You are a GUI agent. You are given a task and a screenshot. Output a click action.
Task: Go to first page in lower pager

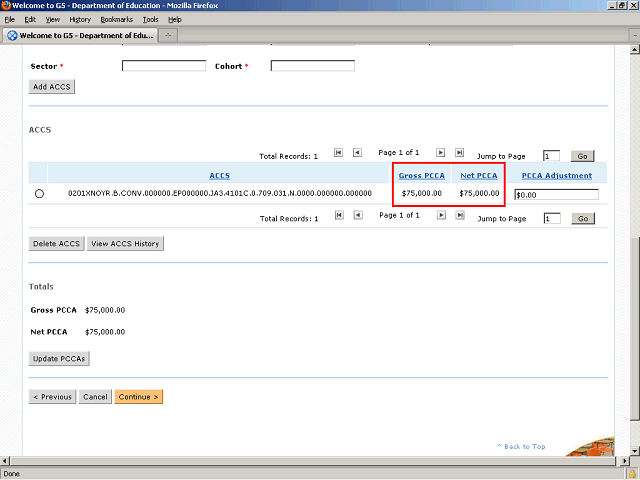(x=339, y=215)
